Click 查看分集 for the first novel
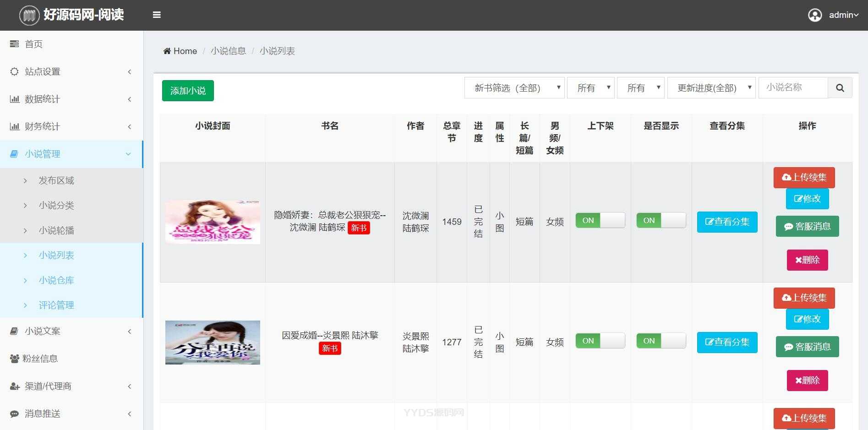Viewport: 868px width, 430px height. 727,222
